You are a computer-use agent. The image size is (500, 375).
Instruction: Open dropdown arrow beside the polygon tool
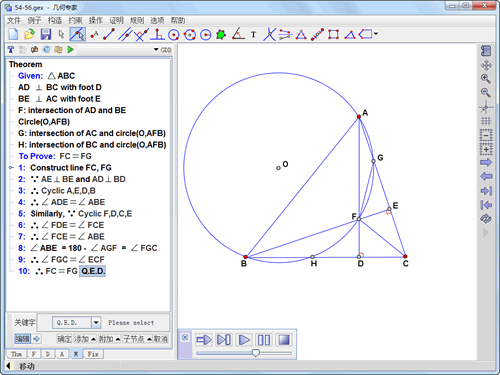376,34
